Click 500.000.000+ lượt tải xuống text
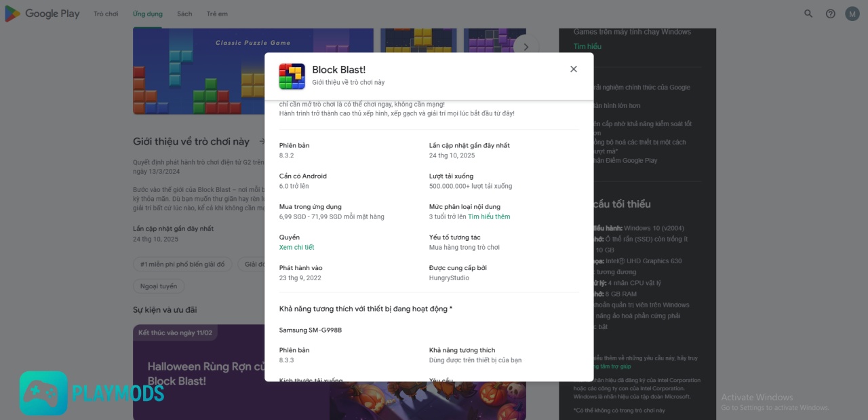This screenshot has width=868, height=420. click(471, 187)
